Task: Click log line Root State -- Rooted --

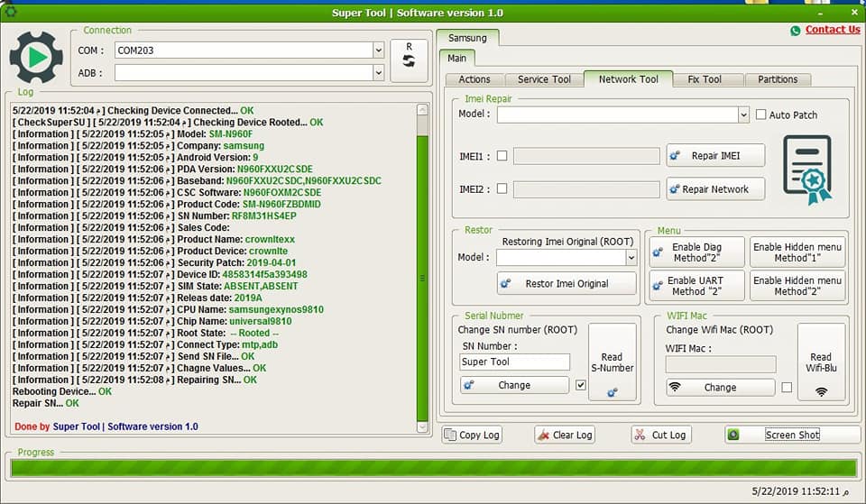Action: tap(146, 333)
